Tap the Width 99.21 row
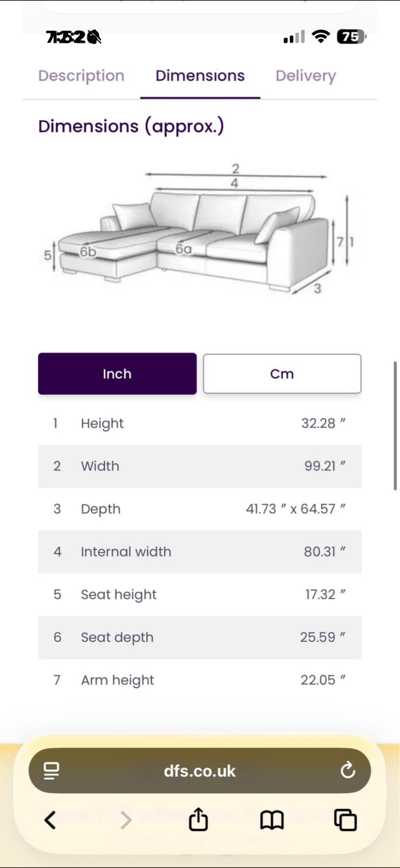 click(x=199, y=466)
